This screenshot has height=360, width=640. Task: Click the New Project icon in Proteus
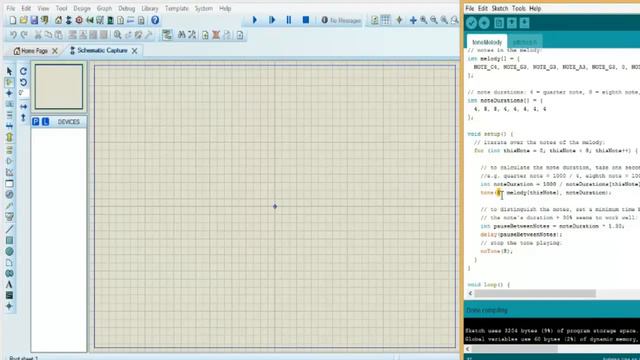coord(13,20)
